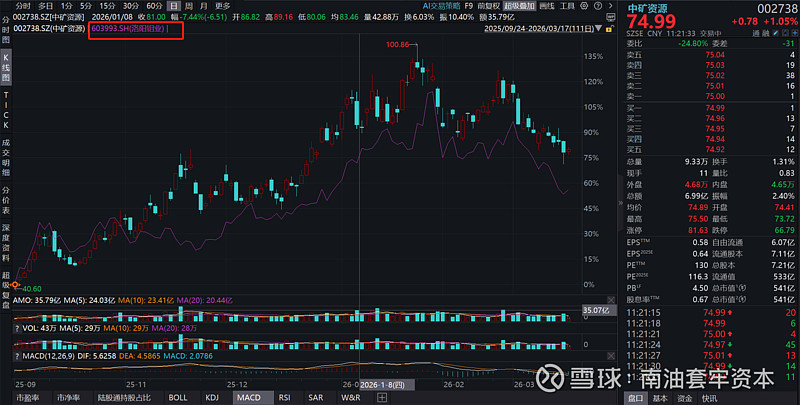Click 卖一 price 75.00
Viewport: 800px width, 405px height.
(715, 96)
